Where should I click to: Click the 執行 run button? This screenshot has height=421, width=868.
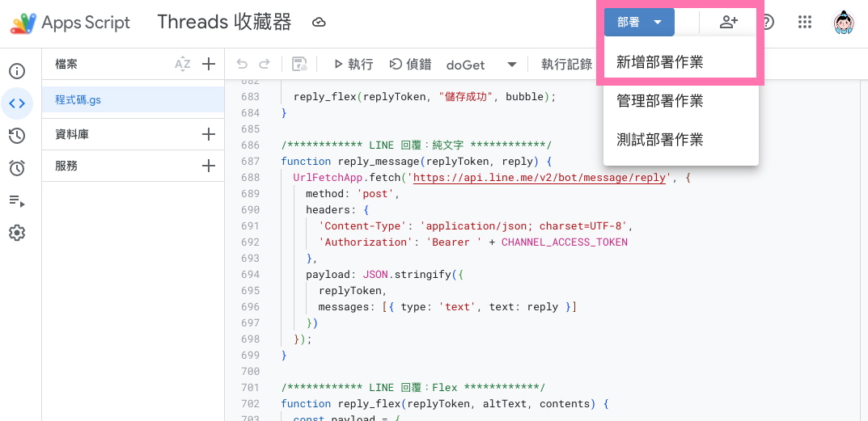tap(354, 65)
